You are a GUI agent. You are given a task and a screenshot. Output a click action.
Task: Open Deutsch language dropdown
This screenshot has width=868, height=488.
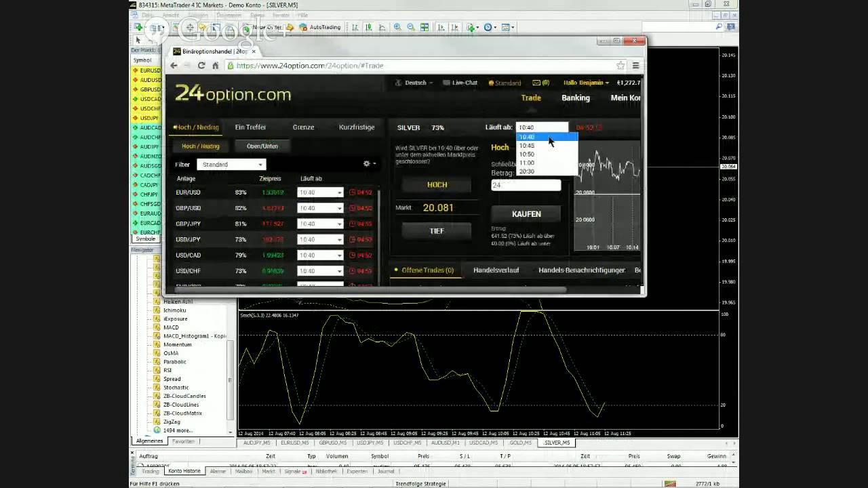click(x=415, y=83)
